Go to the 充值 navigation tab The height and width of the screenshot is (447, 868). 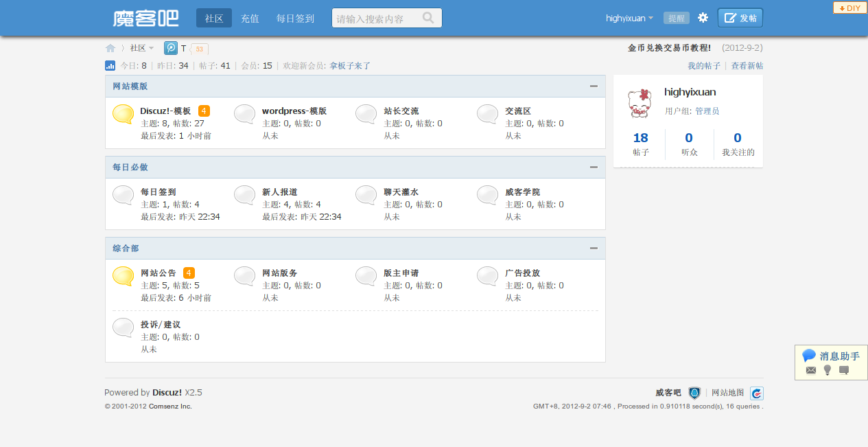[250, 19]
